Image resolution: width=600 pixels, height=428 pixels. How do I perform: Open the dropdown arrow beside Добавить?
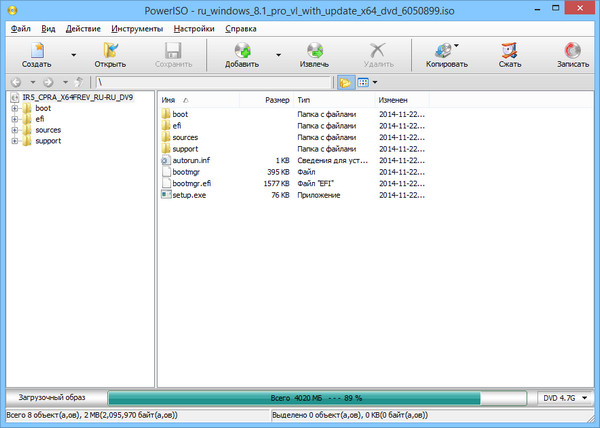coord(278,56)
